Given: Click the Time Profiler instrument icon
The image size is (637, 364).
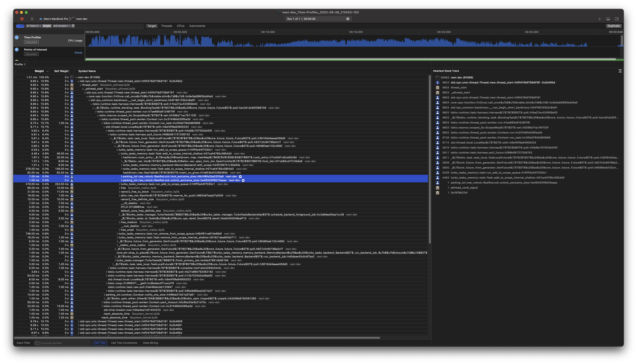Looking at the screenshot, I should tap(16, 37).
